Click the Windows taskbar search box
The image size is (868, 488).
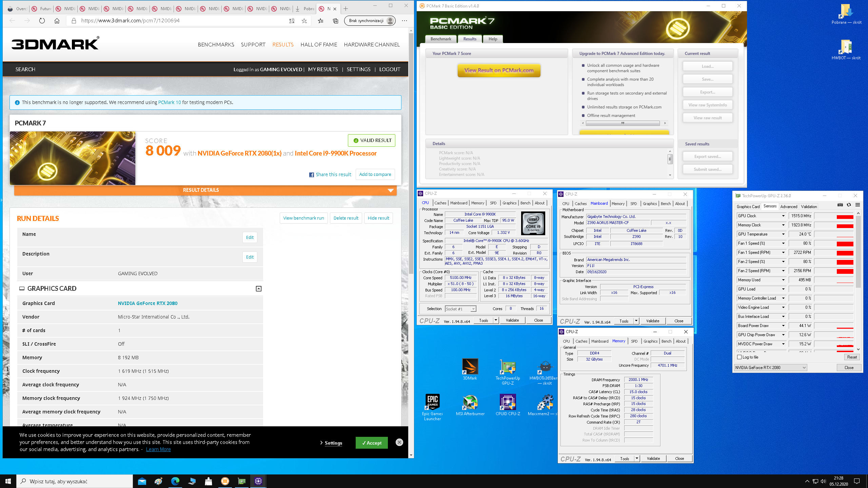(75, 481)
